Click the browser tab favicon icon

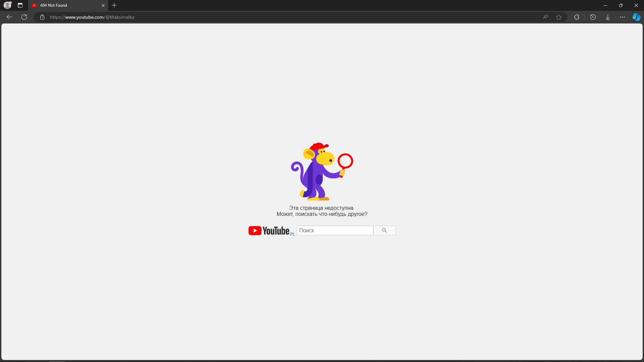coord(35,5)
